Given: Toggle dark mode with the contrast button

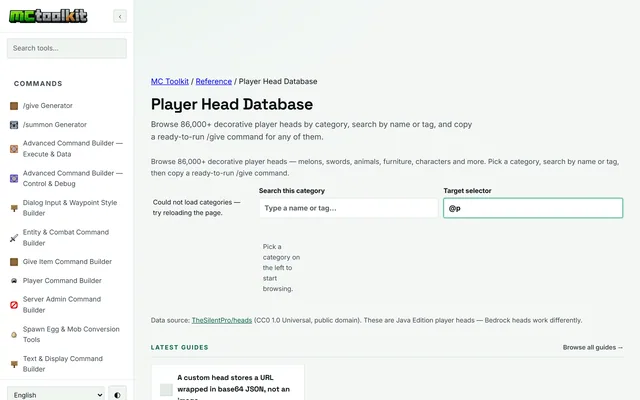Looking at the screenshot, I should [x=118, y=395].
